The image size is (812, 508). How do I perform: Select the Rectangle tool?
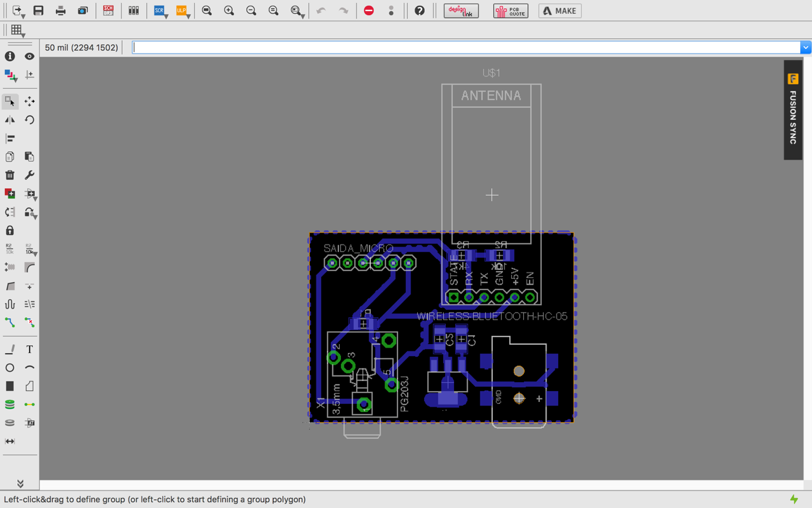[x=10, y=386]
